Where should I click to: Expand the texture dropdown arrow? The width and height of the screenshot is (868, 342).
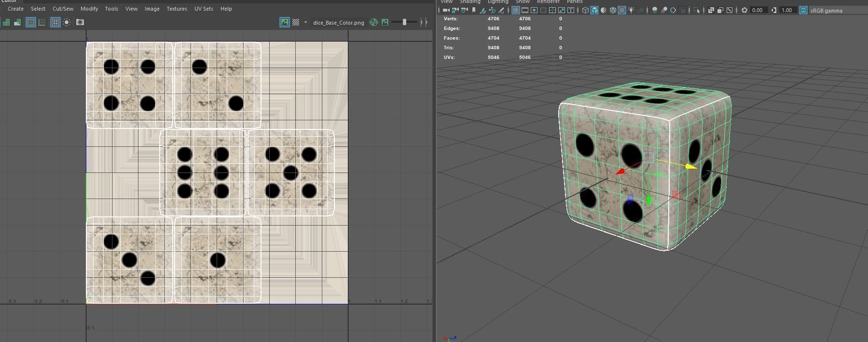point(305,22)
